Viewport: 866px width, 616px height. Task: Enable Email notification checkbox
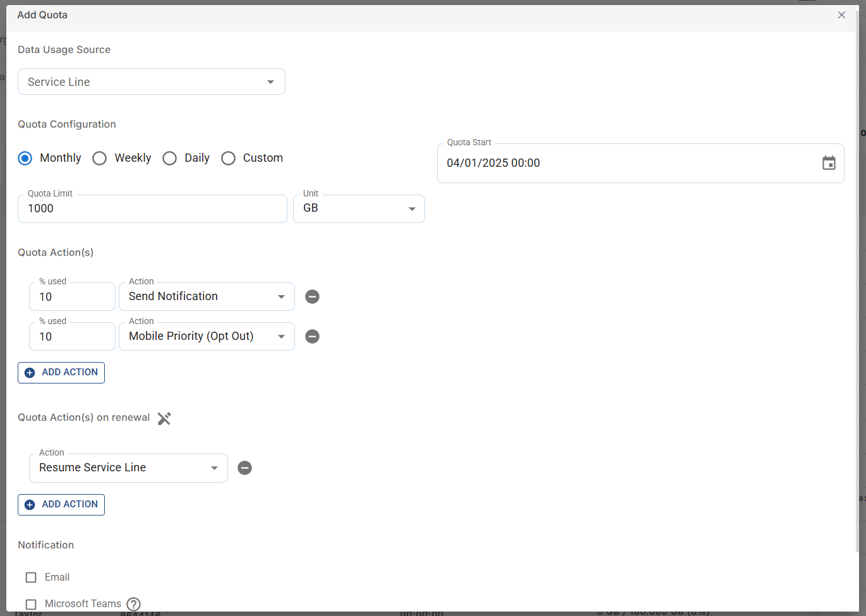coord(31,577)
